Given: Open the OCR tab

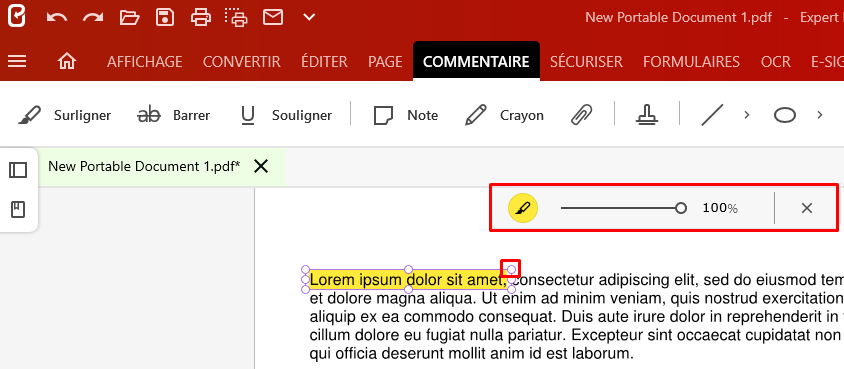Looking at the screenshot, I should [x=776, y=62].
